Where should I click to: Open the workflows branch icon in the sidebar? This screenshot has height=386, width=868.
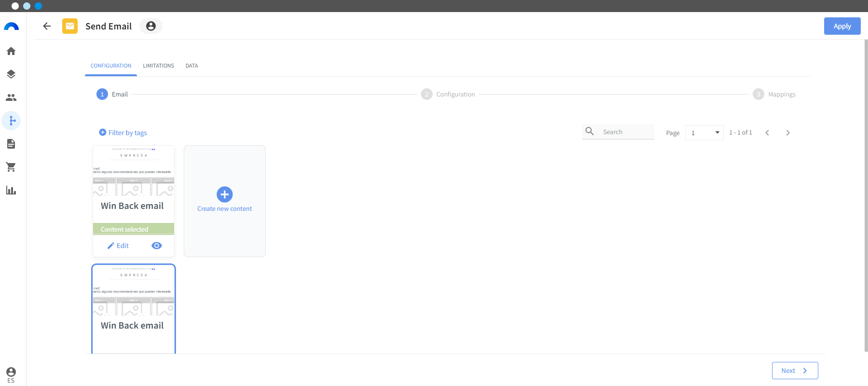(x=11, y=121)
